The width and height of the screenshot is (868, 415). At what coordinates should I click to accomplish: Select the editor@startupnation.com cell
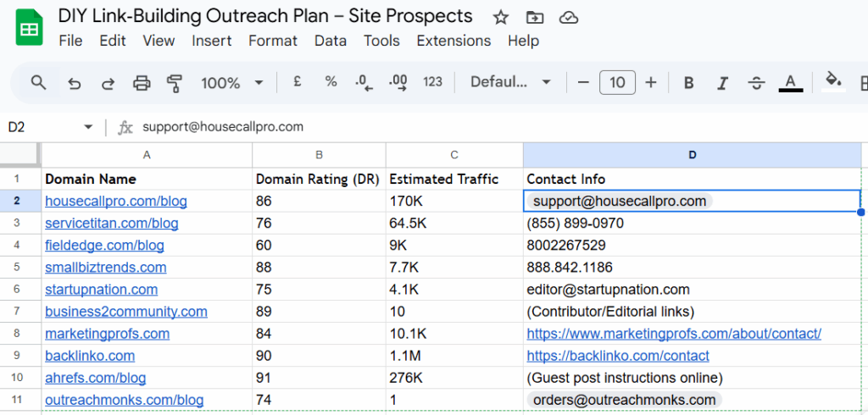(x=693, y=290)
